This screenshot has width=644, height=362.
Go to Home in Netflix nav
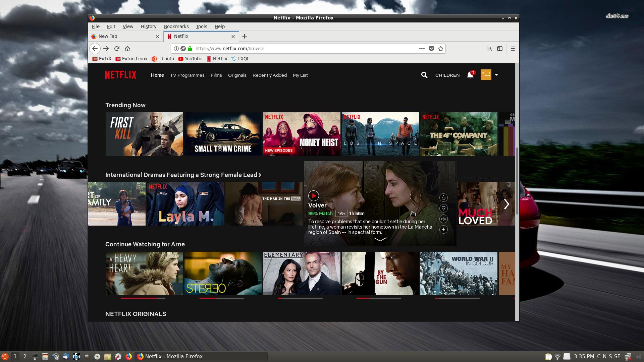(x=157, y=75)
